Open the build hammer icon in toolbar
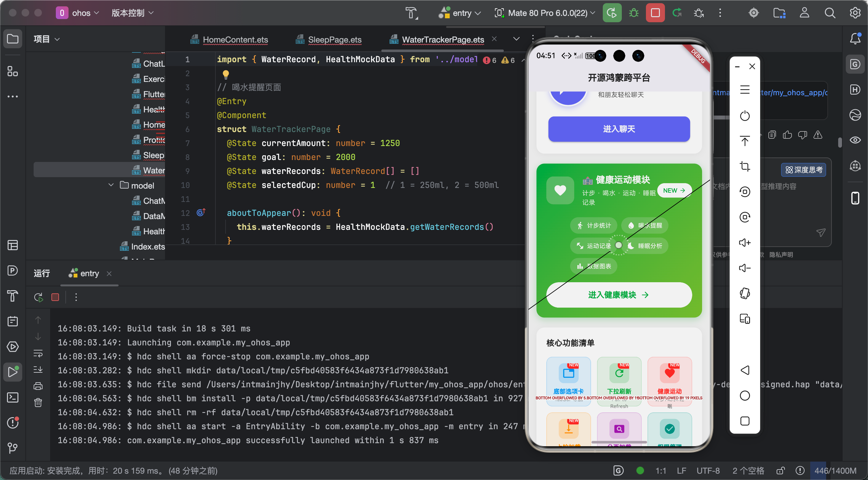This screenshot has height=480, width=868. pyautogui.click(x=411, y=13)
